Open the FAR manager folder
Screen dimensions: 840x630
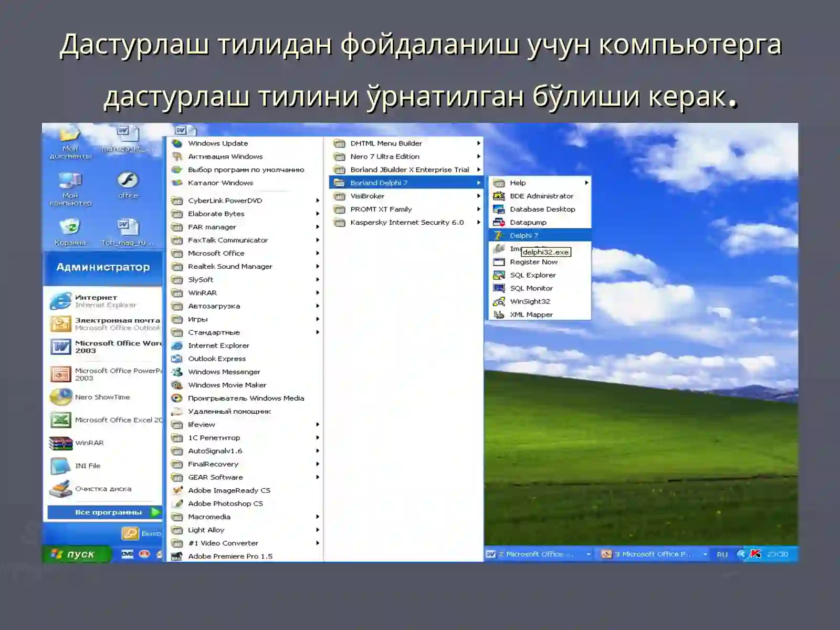pos(244,227)
